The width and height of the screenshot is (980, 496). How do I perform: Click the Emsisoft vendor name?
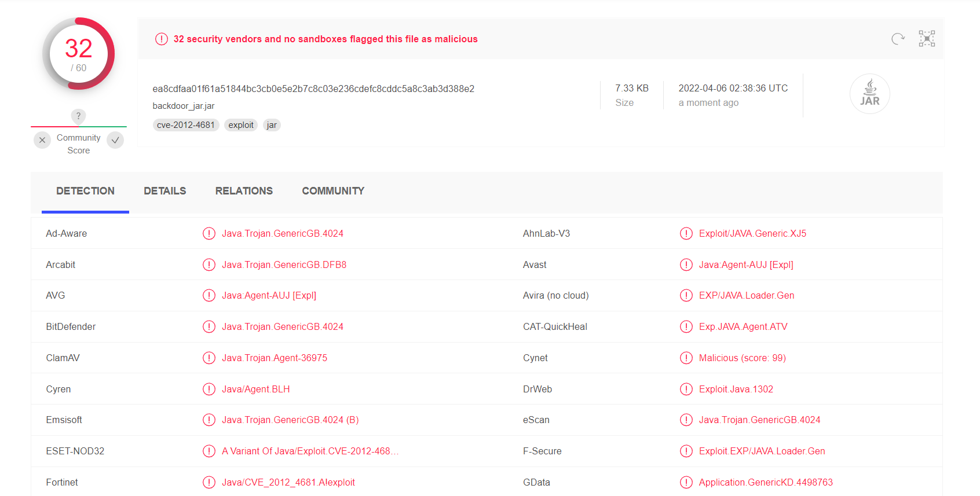[x=64, y=420]
